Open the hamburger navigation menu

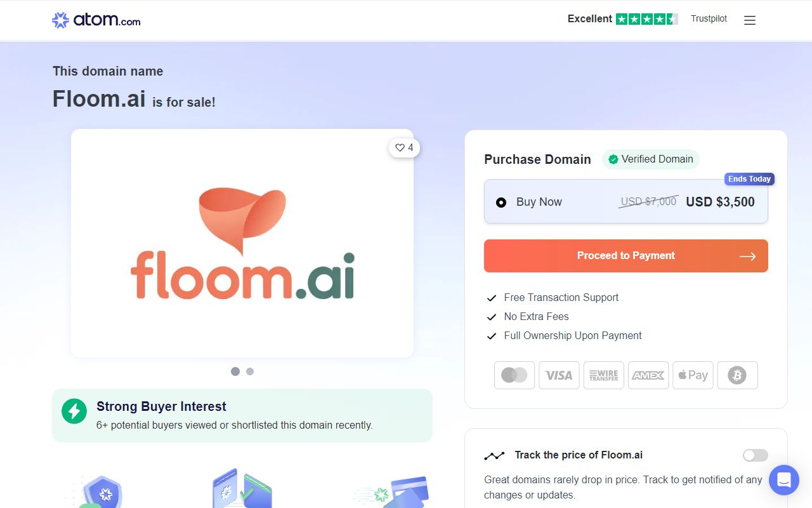point(749,20)
